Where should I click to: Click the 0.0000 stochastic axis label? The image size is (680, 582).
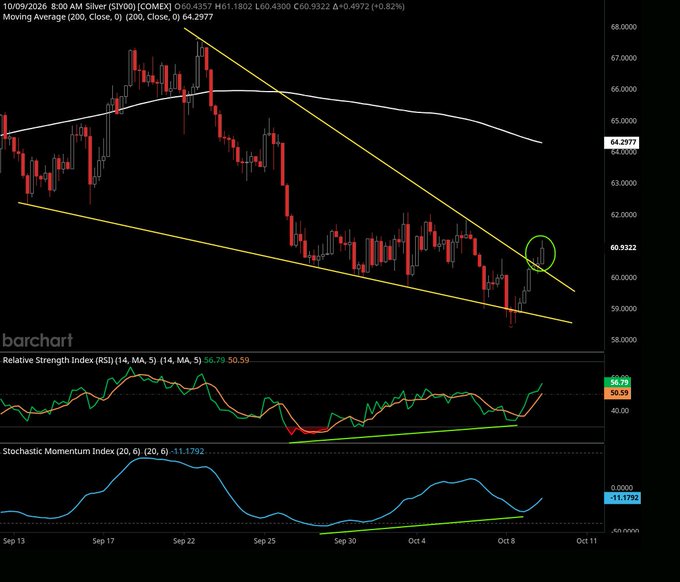pyautogui.click(x=621, y=488)
